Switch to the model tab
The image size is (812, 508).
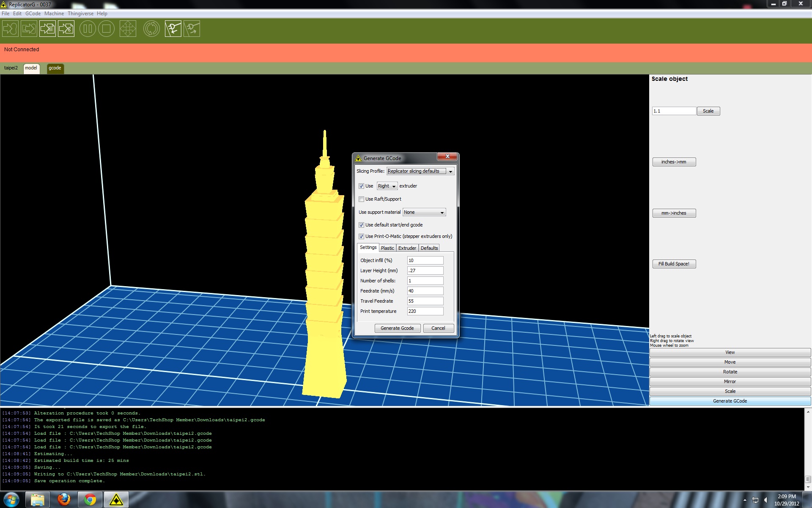coord(31,68)
